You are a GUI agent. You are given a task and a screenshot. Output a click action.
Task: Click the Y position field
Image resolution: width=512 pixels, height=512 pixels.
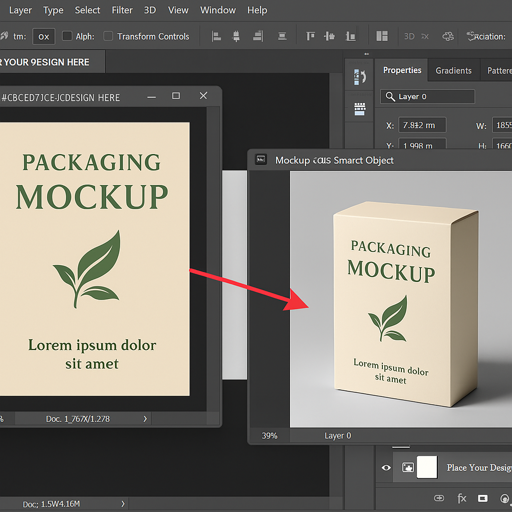point(422,144)
